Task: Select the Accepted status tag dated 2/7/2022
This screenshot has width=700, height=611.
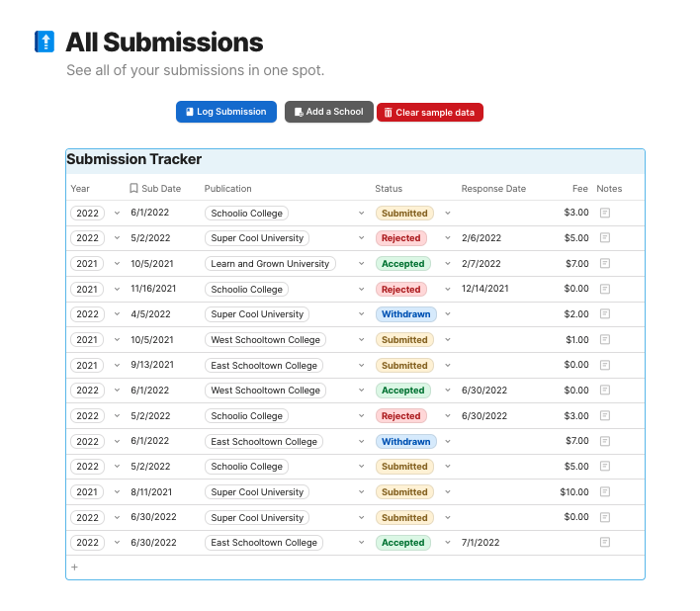Action: (x=402, y=264)
